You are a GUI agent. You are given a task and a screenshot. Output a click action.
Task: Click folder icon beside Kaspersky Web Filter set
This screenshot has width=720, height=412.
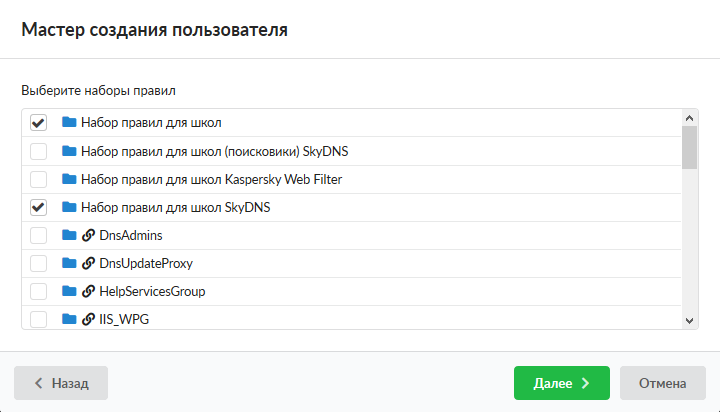69,179
